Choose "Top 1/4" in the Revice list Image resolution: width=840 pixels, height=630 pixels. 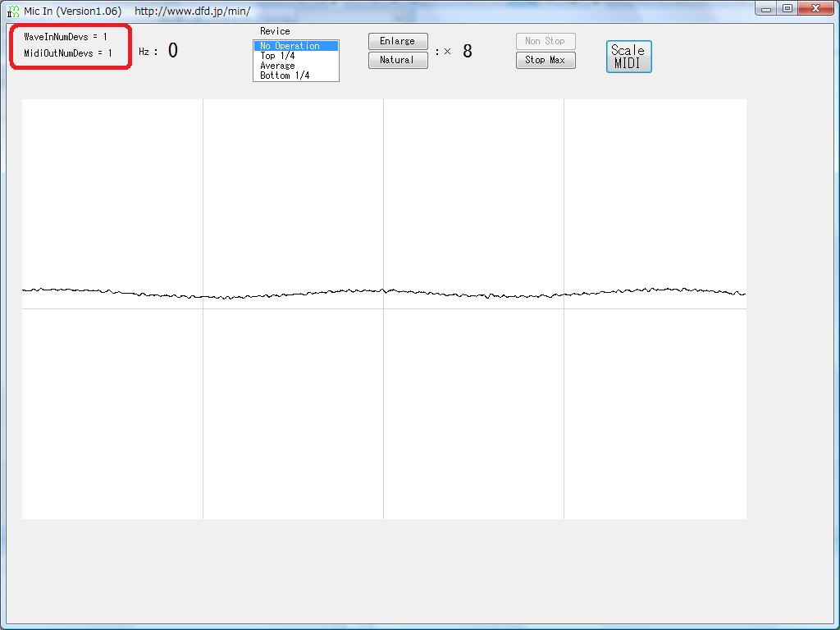[x=277, y=56]
